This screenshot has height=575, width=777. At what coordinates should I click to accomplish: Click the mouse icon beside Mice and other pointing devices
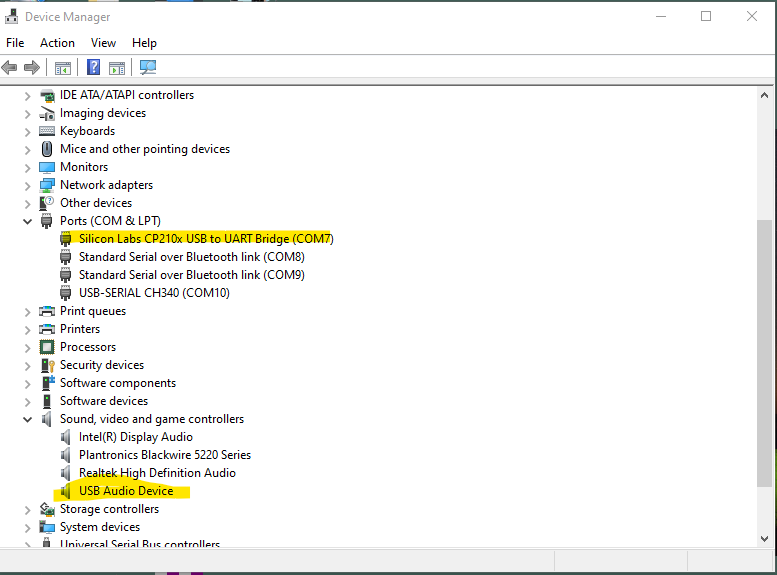47,149
